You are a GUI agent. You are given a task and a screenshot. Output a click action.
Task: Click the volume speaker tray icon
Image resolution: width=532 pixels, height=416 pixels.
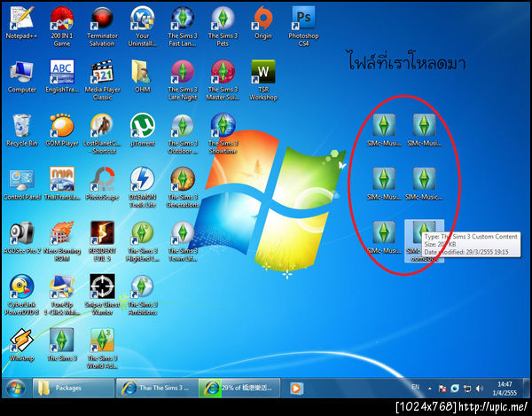point(480,389)
